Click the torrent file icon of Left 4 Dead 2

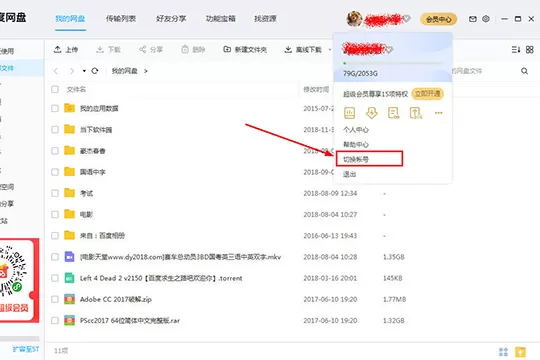(69, 278)
